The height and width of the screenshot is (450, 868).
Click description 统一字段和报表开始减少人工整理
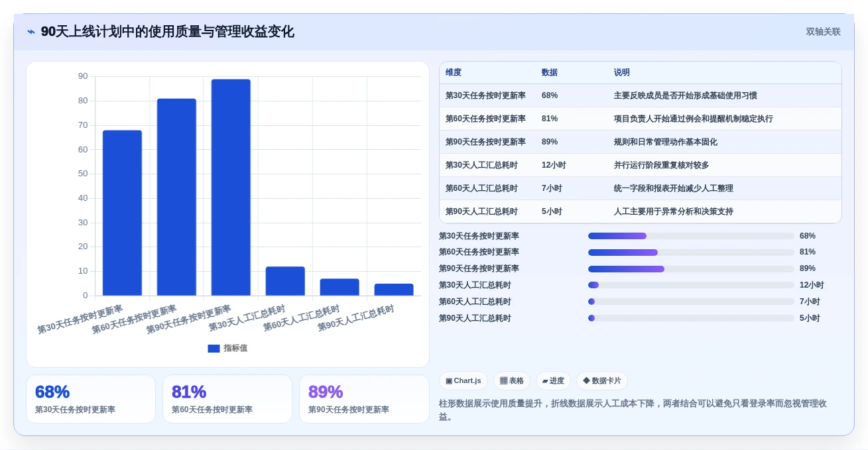pyautogui.click(x=674, y=188)
